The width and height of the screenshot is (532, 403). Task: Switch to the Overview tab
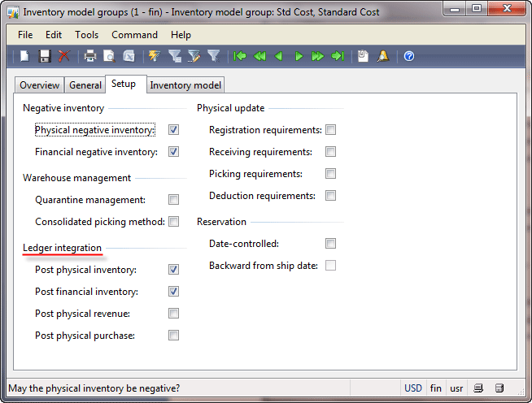pos(39,85)
